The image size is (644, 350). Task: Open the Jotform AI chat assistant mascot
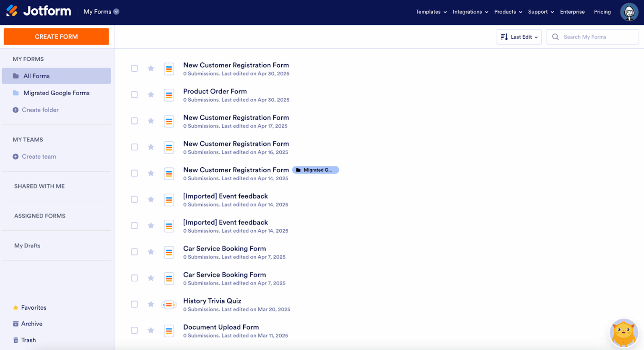[623, 332]
